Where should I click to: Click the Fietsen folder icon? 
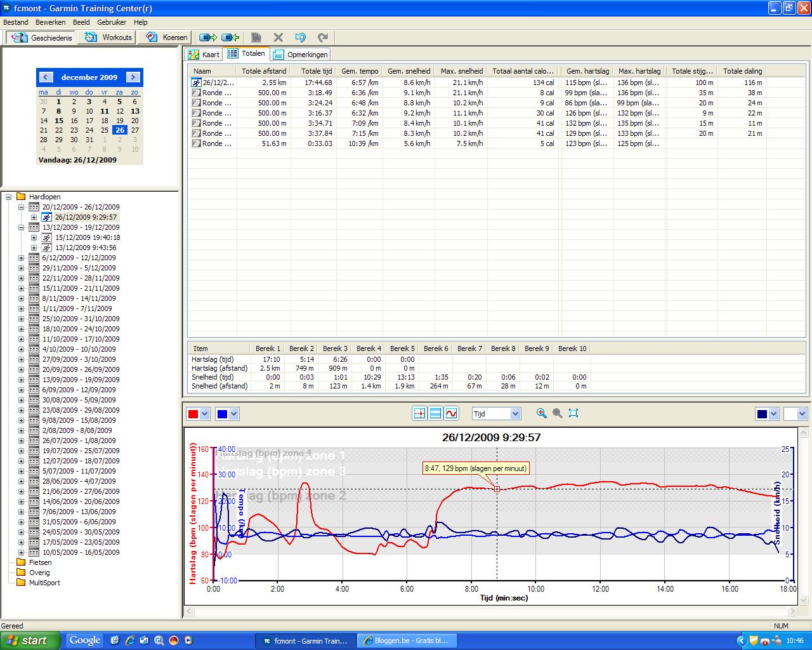21,562
